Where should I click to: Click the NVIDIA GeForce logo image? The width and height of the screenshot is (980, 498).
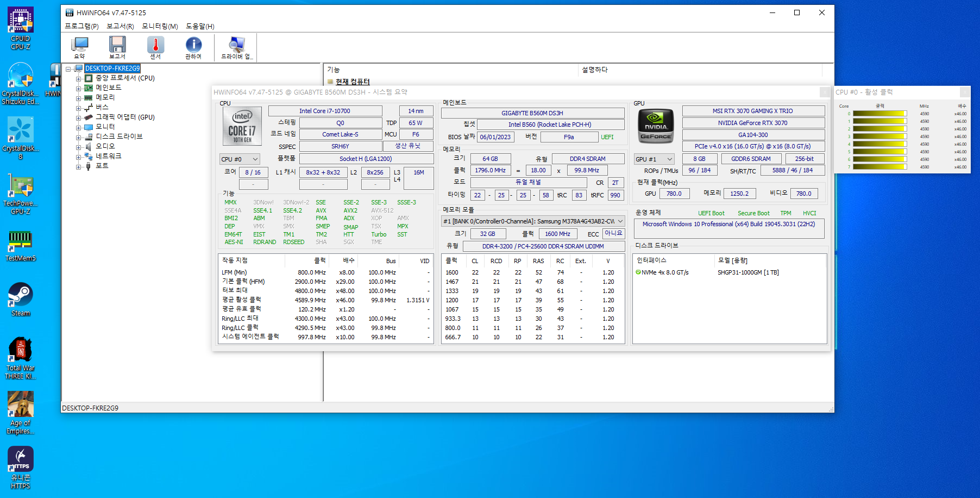tap(656, 126)
